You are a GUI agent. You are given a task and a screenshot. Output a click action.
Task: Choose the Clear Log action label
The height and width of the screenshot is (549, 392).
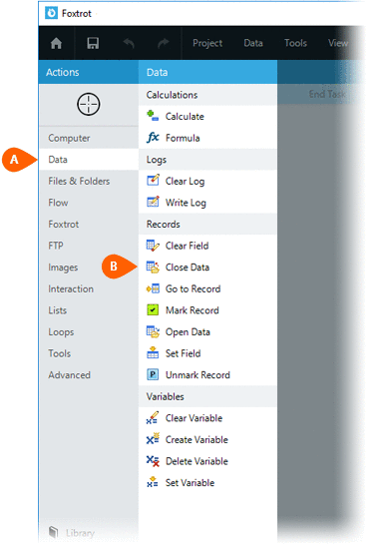pyautogui.click(x=186, y=182)
